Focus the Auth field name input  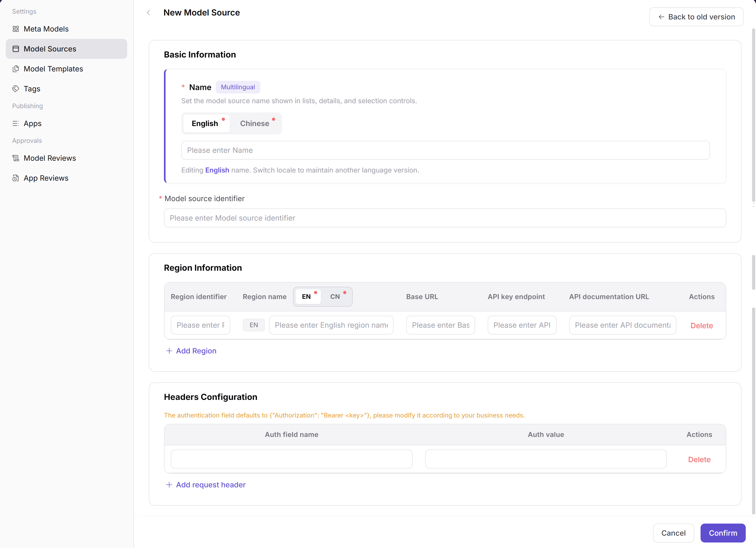[x=292, y=459]
